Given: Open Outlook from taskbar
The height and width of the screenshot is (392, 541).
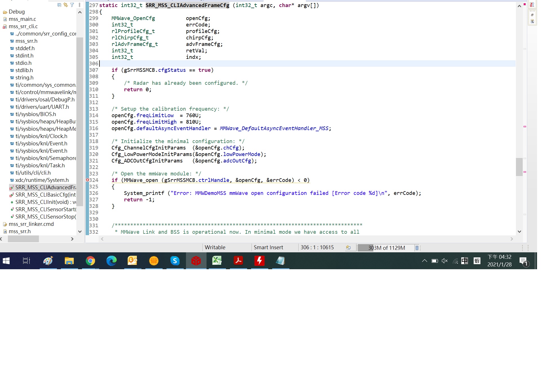Looking at the screenshot, I should [132, 261].
